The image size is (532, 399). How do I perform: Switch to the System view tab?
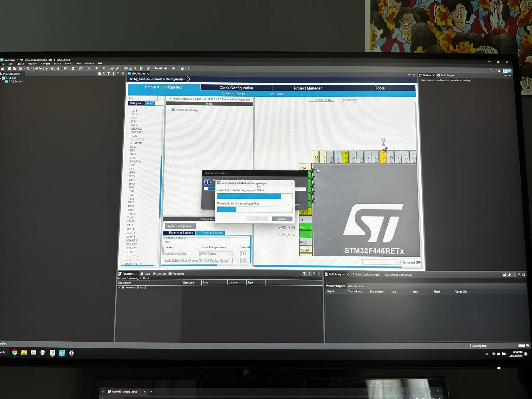(350, 100)
